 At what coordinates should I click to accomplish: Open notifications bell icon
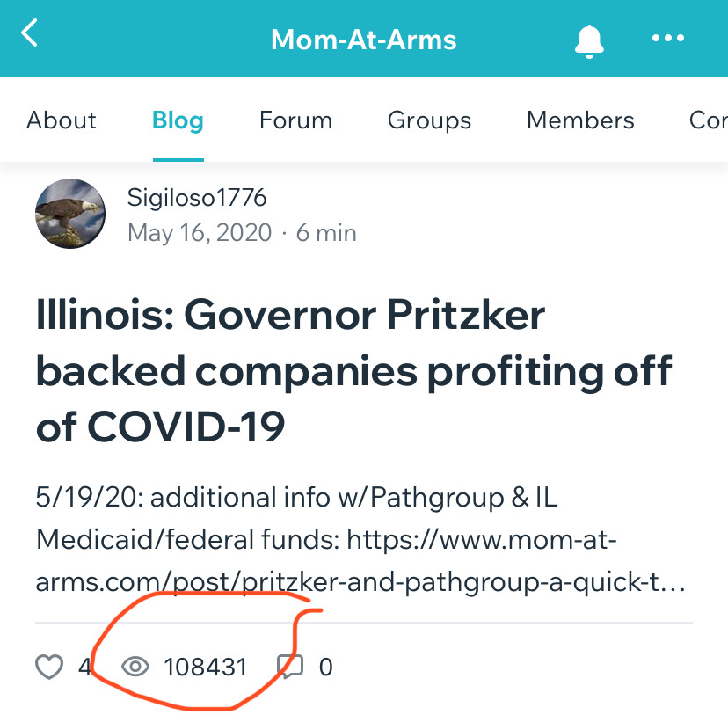tap(589, 41)
